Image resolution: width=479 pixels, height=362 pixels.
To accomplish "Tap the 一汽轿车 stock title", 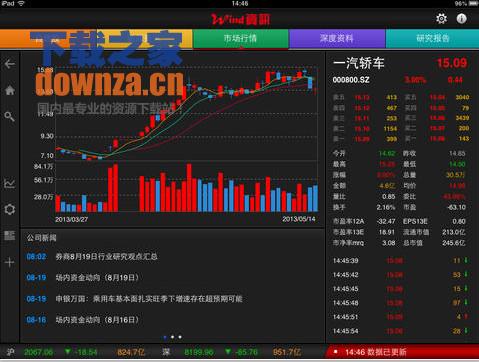I will click(359, 63).
